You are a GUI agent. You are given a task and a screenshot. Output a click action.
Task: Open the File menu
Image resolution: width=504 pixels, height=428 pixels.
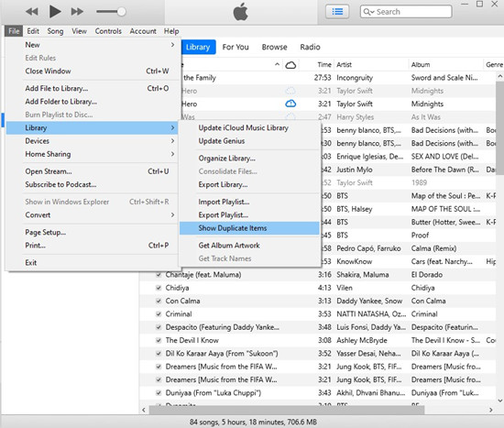click(x=14, y=31)
